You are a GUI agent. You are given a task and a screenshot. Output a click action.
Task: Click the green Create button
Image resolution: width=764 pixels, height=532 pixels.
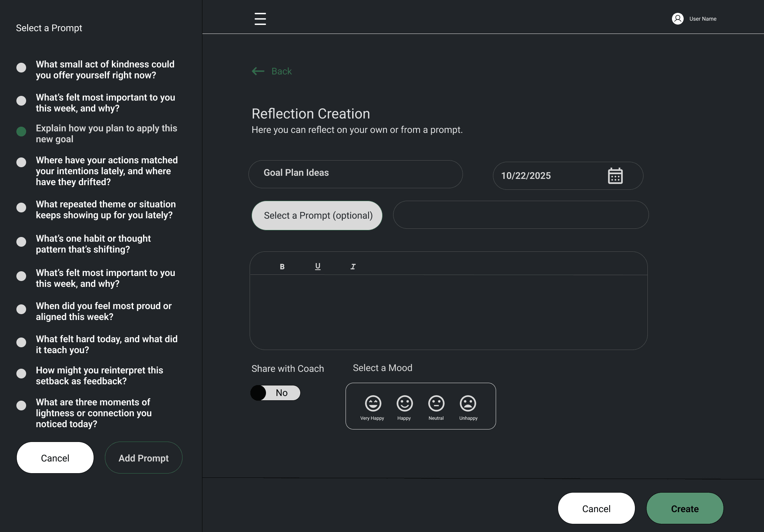(x=684, y=509)
